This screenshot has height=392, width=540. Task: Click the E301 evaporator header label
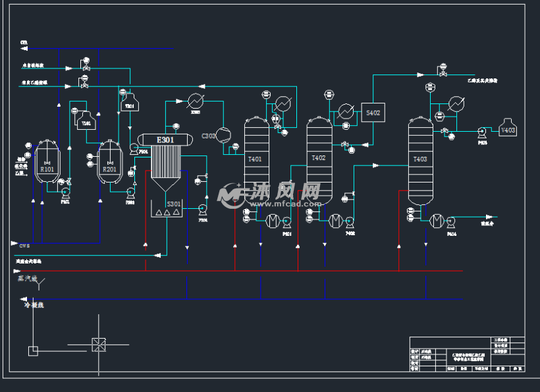click(x=165, y=140)
